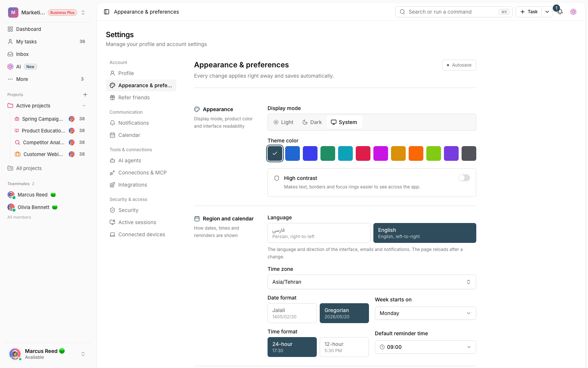Image resolution: width=588 pixels, height=368 pixels.
Task: Open Product Education project
Action: pyautogui.click(x=50, y=131)
